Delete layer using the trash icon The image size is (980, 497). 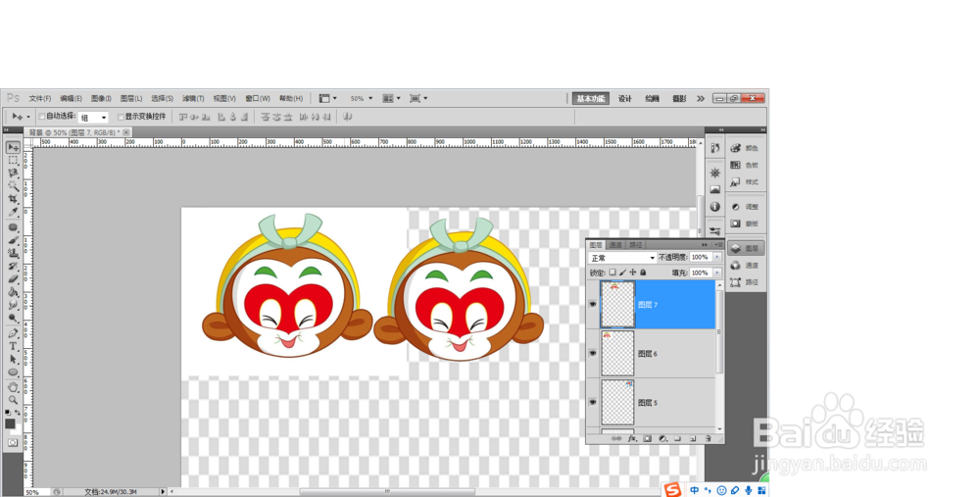click(708, 439)
